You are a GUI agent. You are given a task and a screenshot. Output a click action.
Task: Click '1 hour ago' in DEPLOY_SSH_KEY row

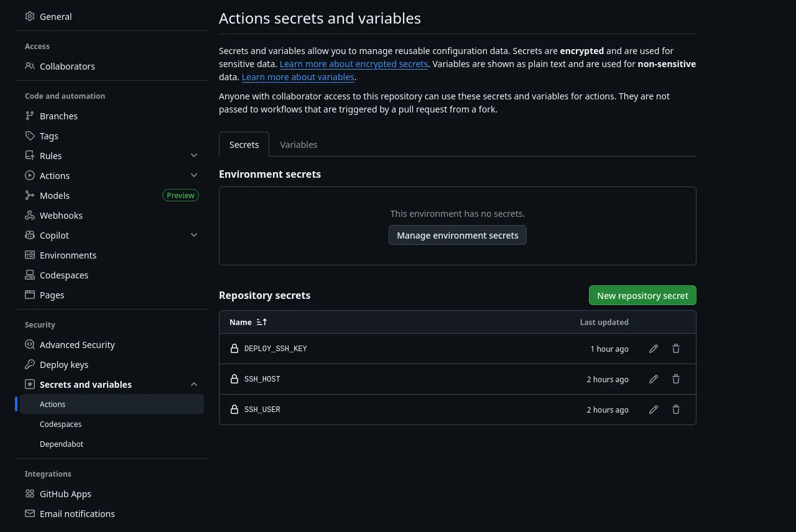click(x=609, y=349)
